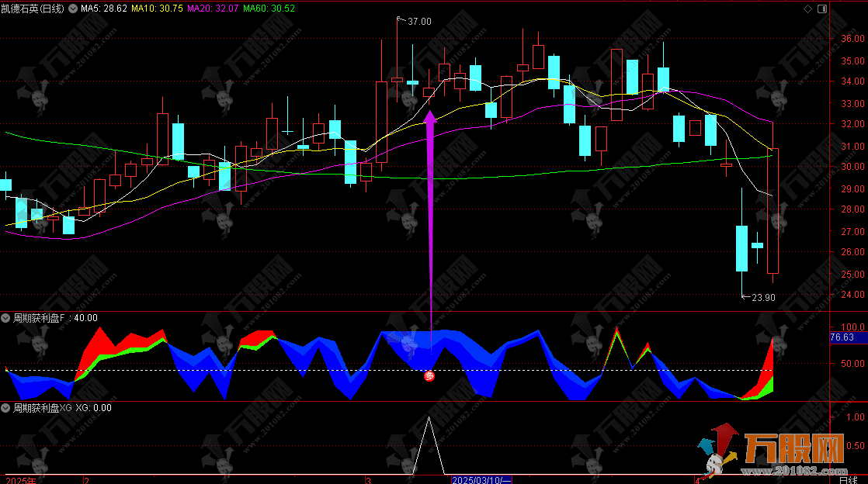Viewport: 868px width, 484px height.
Task: Click the panel layout icon at top right
Action: [x=822, y=9]
